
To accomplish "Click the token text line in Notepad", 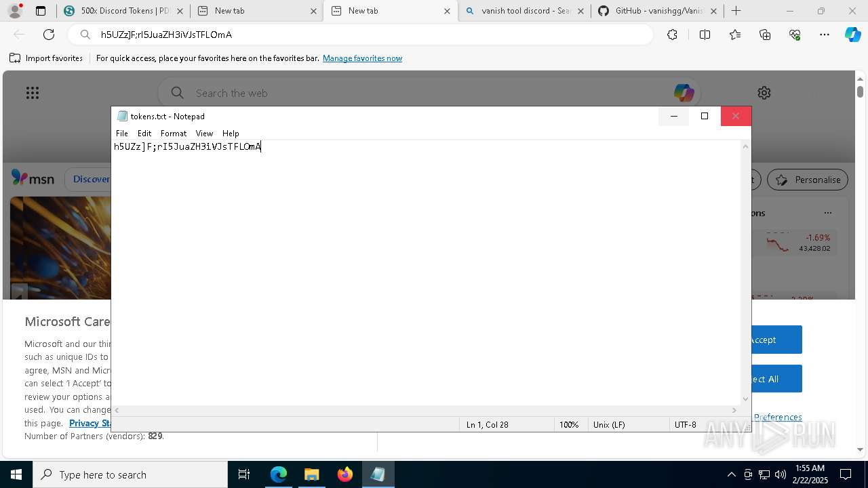I will click(187, 146).
